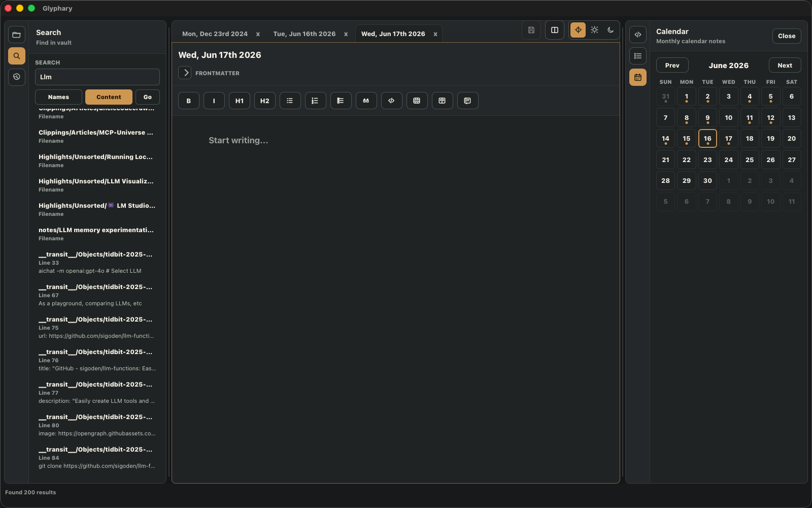Insert a bulleted list
This screenshot has width=812, height=508.
point(290,101)
